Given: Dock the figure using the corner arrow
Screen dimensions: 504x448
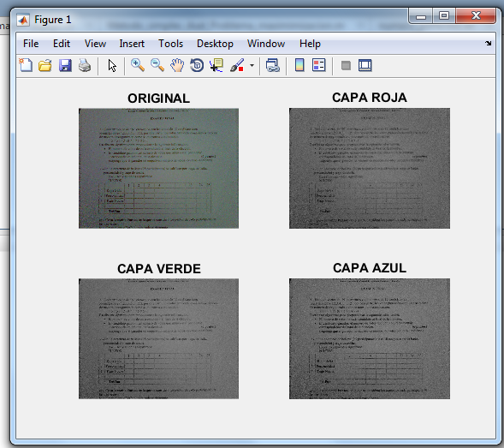Looking at the screenshot, I should [489, 43].
